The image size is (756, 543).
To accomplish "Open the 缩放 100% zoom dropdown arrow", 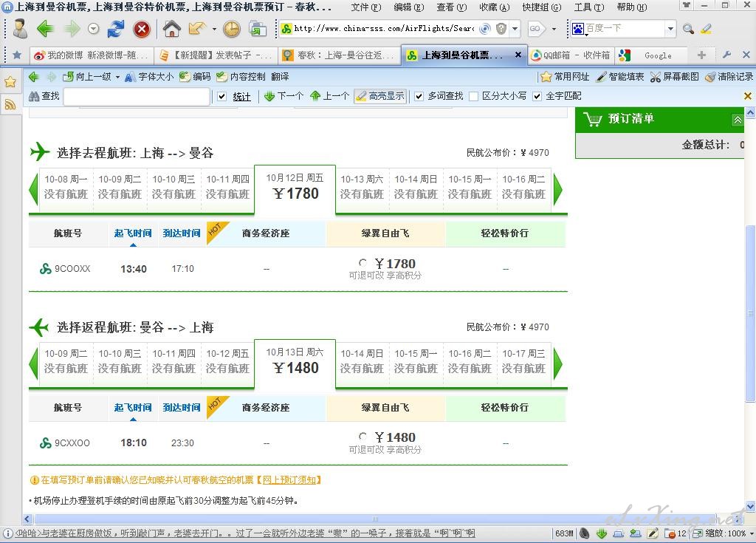I will click(x=752, y=534).
